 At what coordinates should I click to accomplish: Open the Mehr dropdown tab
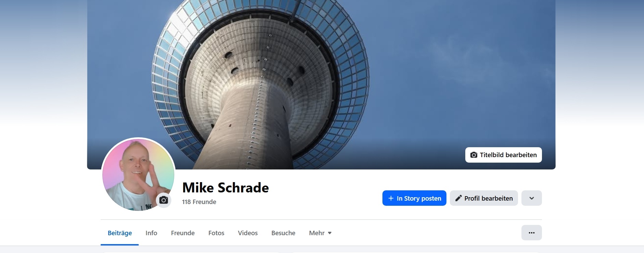coord(320,233)
